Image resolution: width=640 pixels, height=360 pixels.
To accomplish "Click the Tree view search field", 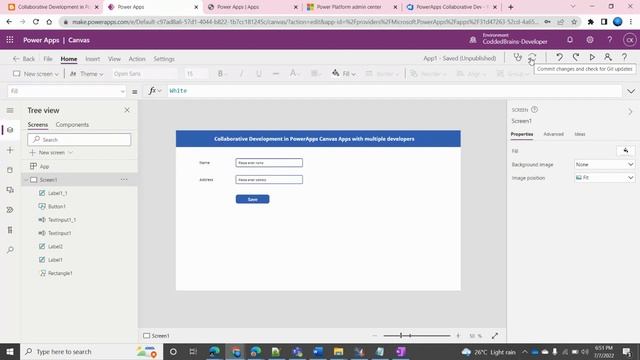I will click(x=79, y=140).
